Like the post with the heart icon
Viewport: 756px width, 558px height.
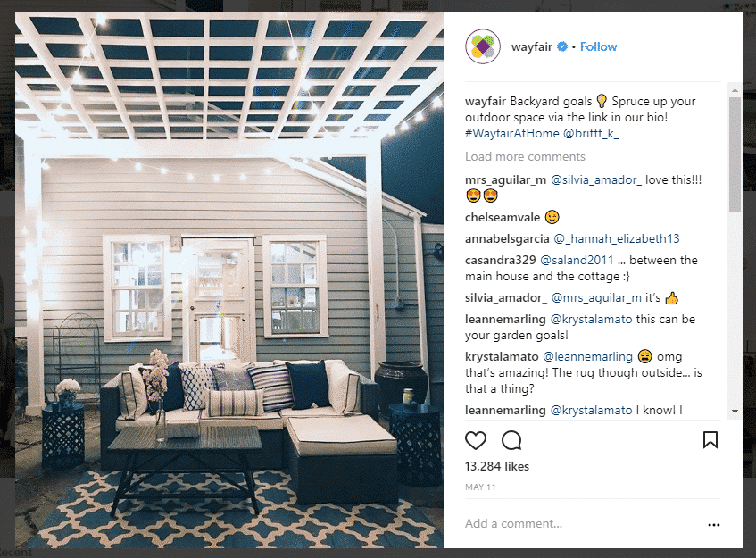pyautogui.click(x=476, y=440)
